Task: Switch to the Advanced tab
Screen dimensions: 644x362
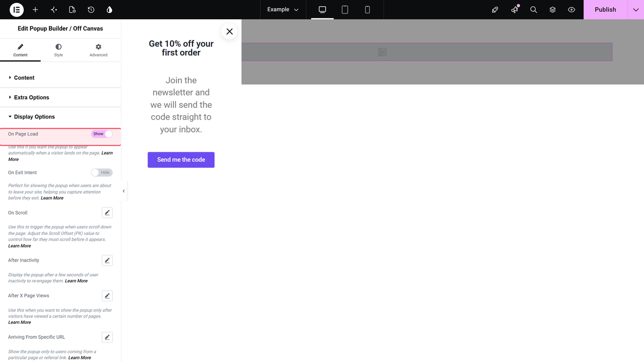Action: [x=98, y=50]
